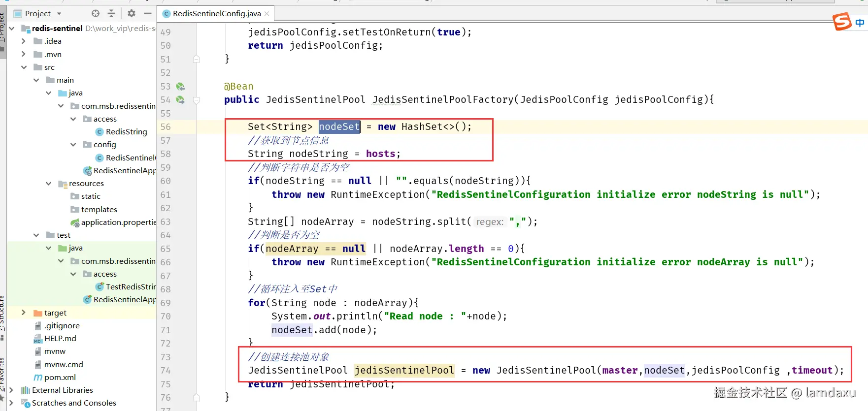
Task: Click the JedisSentinelPoolFactory method name
Action: pyautogui.click(x=443, y=100)
